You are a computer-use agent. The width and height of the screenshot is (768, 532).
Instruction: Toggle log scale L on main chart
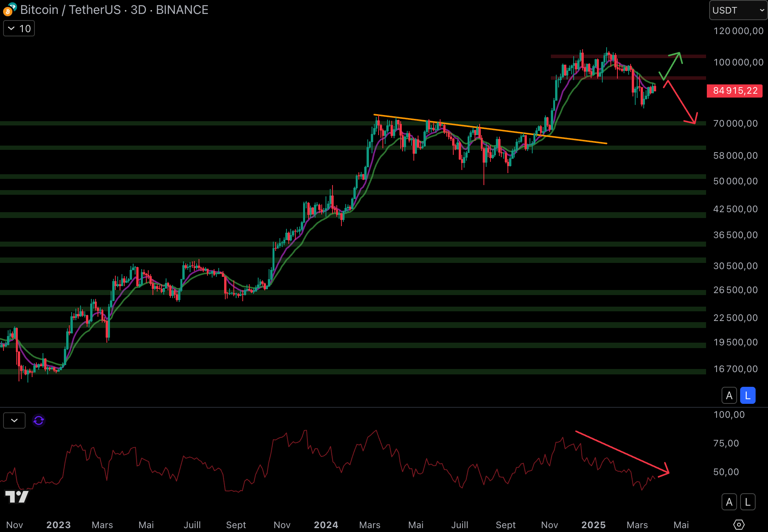click(x=747, y=396)
